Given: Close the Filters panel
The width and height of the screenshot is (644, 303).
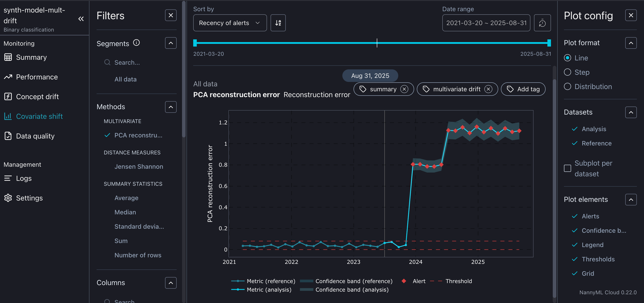Looking at the screenshot, I should 170,15.
